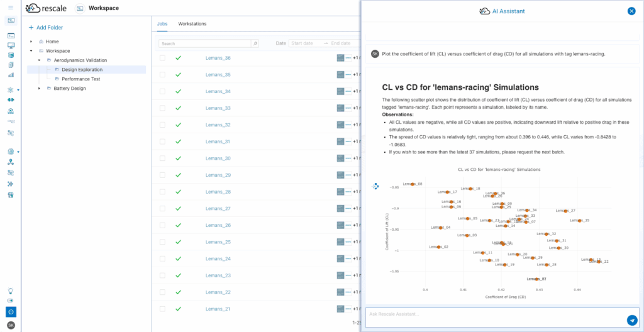
Task: Collapse the Aerodynamics Validation folder
Action: click(x=39, y=60)
